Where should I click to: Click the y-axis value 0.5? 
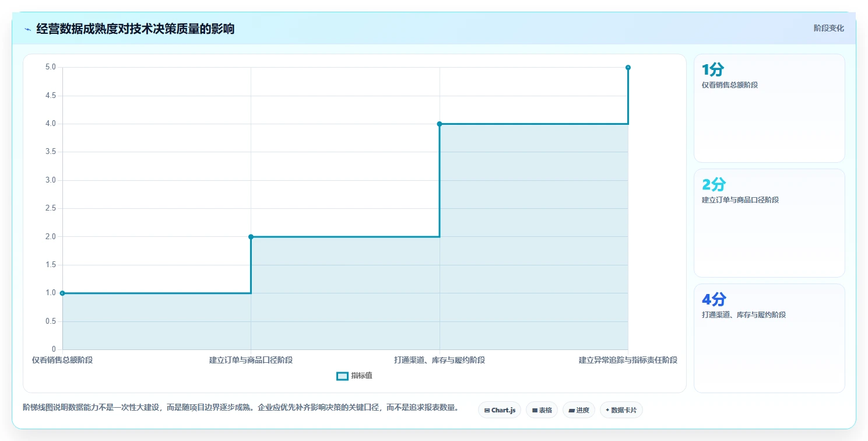coord(51,321)
